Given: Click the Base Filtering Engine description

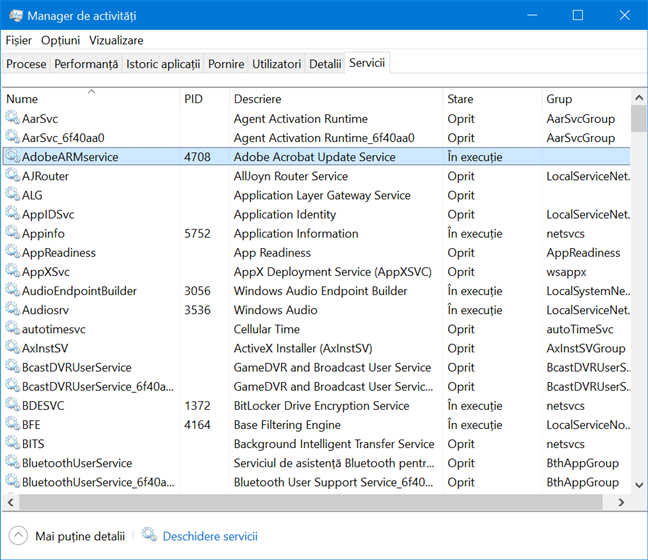Looking at the screenshot, I should tap(287, 425).
